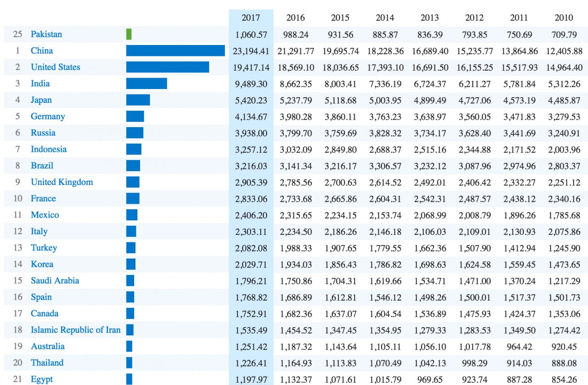
Task: Click United States 2017 value 19,417.14
Action: pyautogui.click(x=251, y=67)
